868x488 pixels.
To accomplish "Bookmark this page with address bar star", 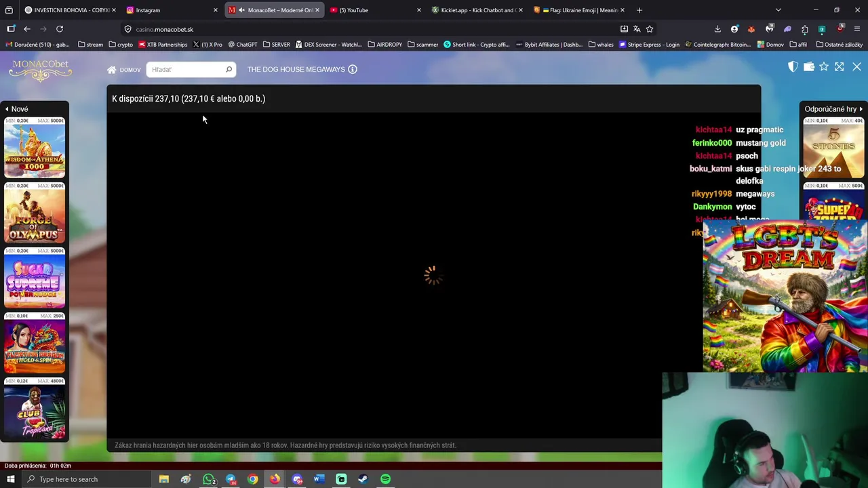I will point(650,29).
